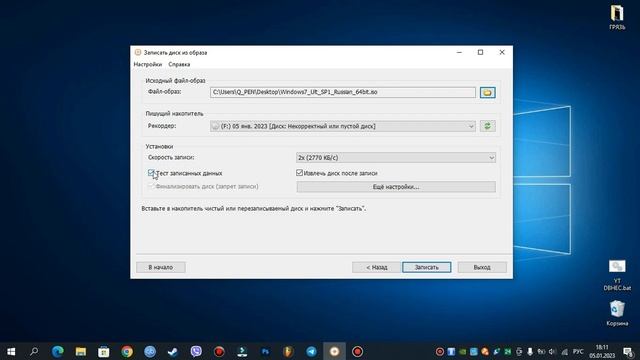This screenshot has width=640, height=360.
Task: Toggle Тест записанных данных checkbox
Action: click(151, 173)
